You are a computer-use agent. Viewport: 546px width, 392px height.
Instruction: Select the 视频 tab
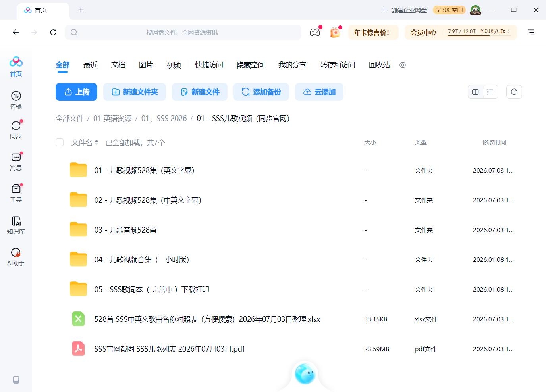174,65
